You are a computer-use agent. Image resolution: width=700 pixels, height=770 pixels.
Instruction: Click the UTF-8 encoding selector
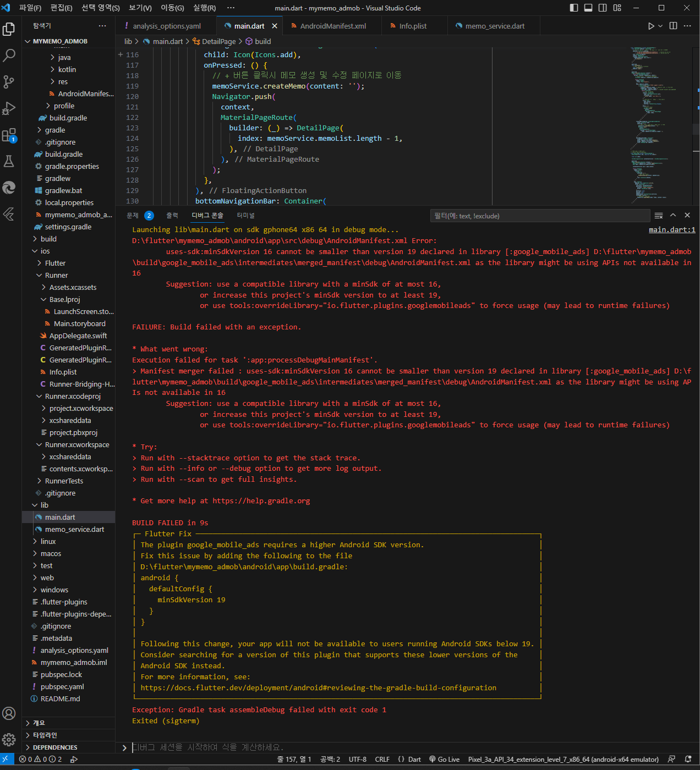(358, 759)
